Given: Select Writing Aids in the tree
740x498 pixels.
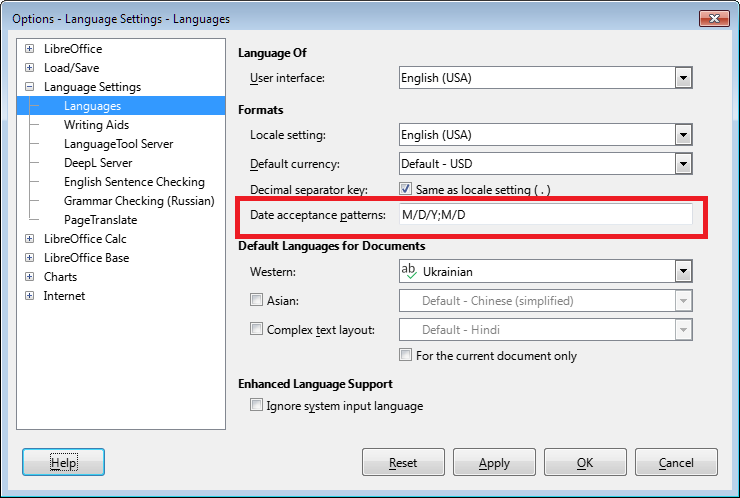Looking at the screenshot, I should 96,125.
